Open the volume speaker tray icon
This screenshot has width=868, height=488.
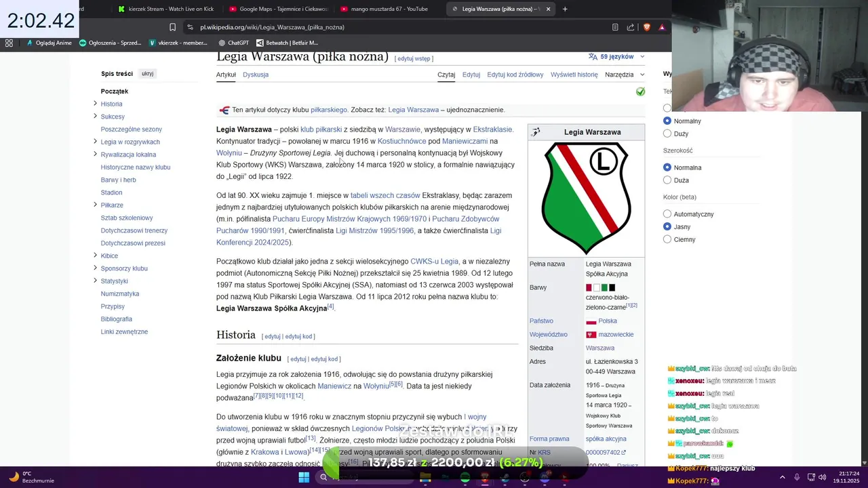[823, 477]
